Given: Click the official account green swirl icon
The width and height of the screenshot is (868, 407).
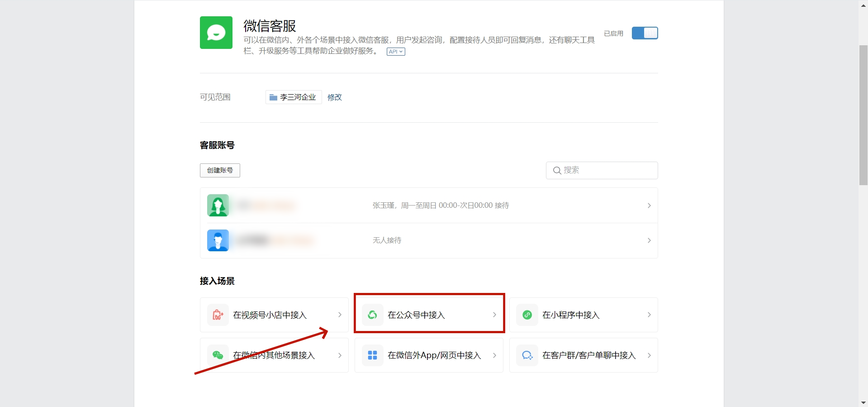Looking at the screenshot, I should [x=373, y=315].
